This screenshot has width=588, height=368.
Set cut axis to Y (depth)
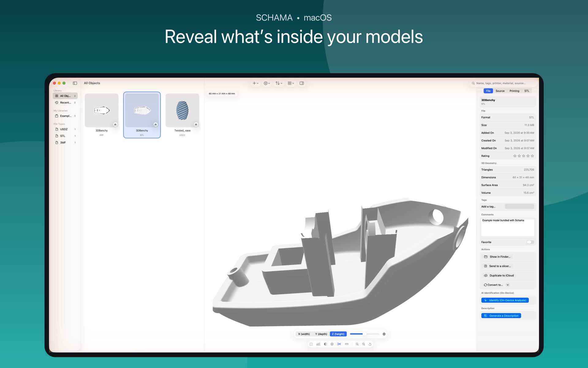pyautogui.click(x=321, y=334)
